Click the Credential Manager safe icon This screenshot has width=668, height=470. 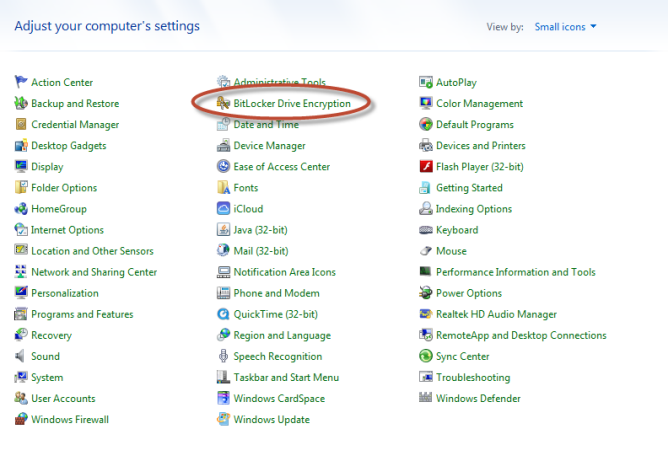[20, 124]
